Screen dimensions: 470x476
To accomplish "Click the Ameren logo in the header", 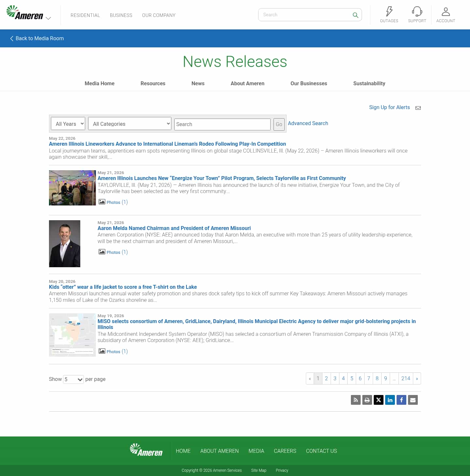I will point(25,13).
